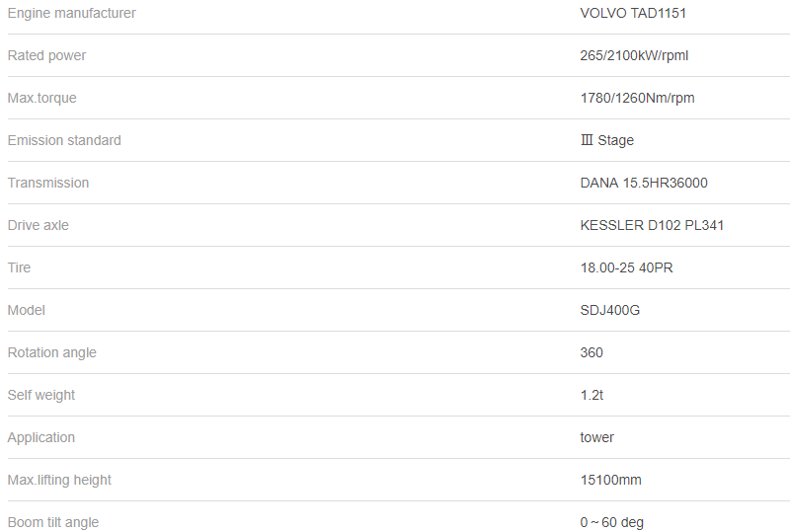Click the 15100mm lifting height value
Image resolution: width=790 pixels, height=532 pixels.
click(611, 480)
